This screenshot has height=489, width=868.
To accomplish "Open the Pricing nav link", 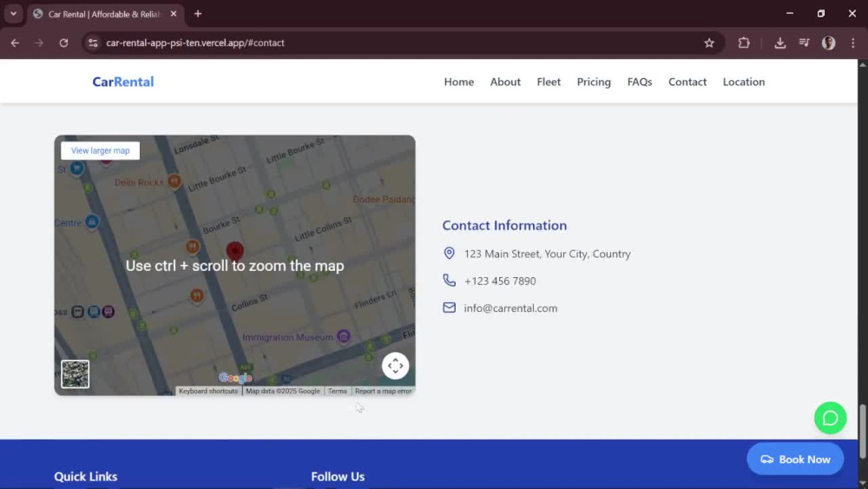I will pos(594,82).
